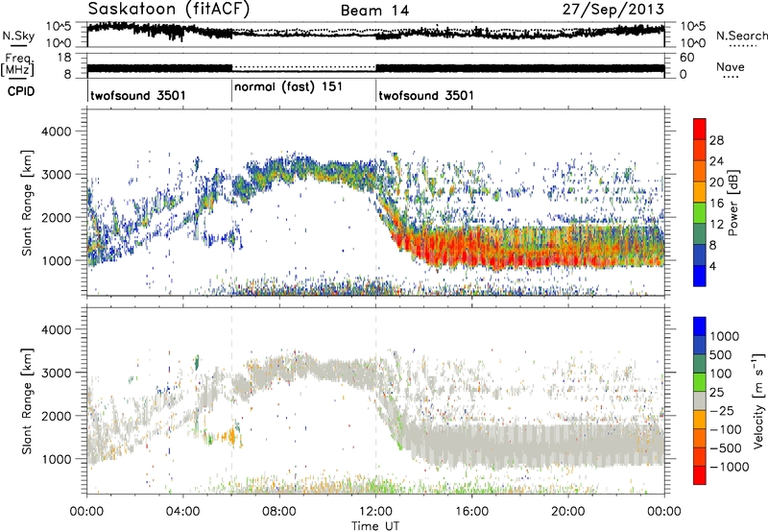The image size is (768, 532).
Task: Click the '12:00' time axis label
Action: [375, 512]
